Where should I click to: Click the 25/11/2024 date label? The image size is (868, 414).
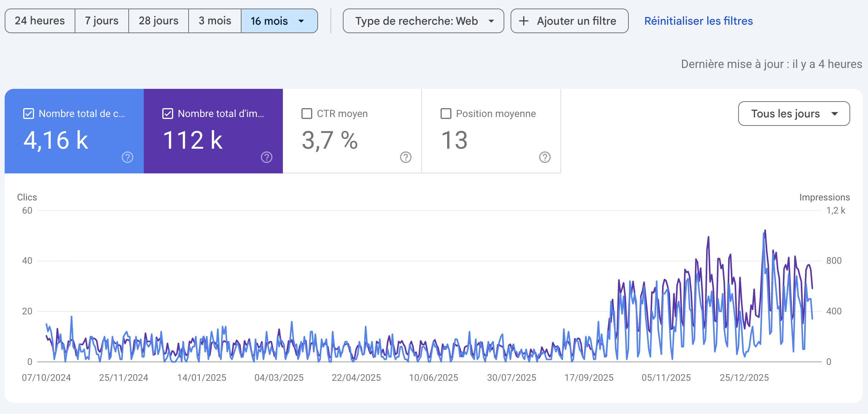click(124, 378)
